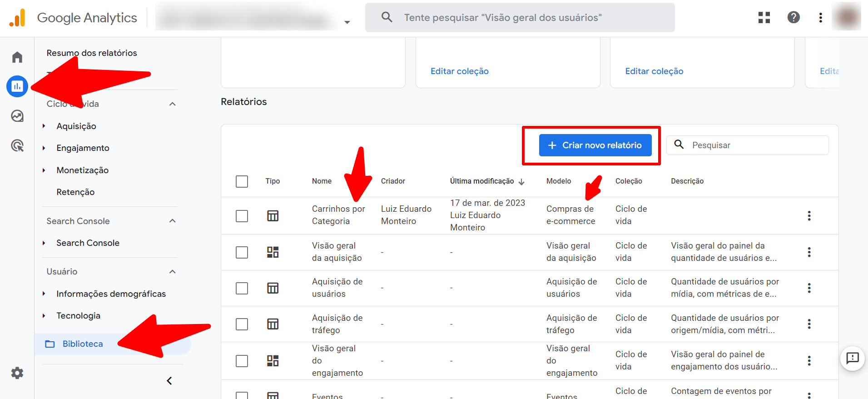This screenshot has height=399, width=868.
Task: Click the Criar novo relatório button
Action: pyautogui.click(x=595, y=145)
